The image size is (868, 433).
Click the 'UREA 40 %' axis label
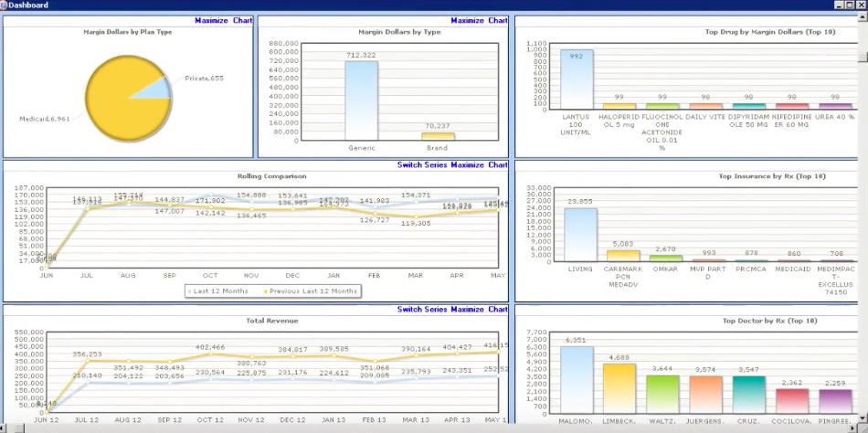835,117
